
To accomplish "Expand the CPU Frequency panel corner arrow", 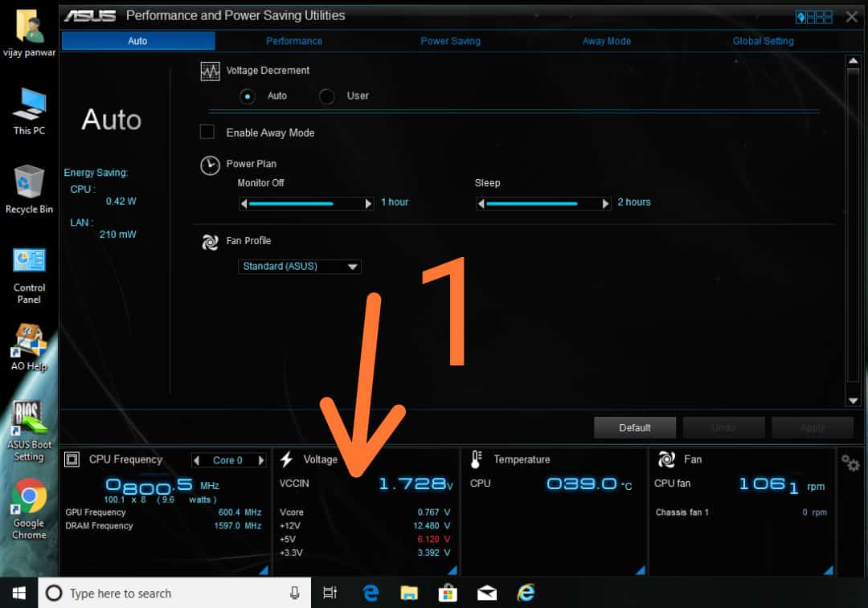I will (x=264, y=570).
